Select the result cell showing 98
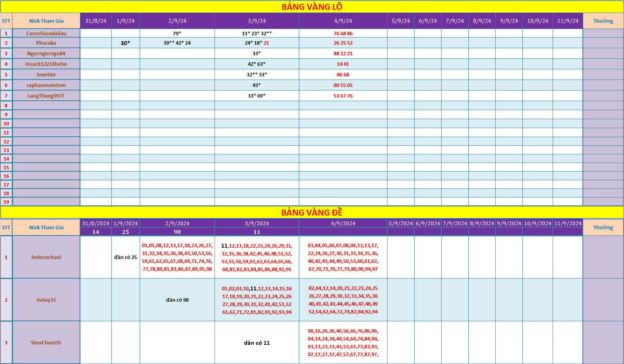The width and height of the screenshot is (624, 364). coord(177,232)
